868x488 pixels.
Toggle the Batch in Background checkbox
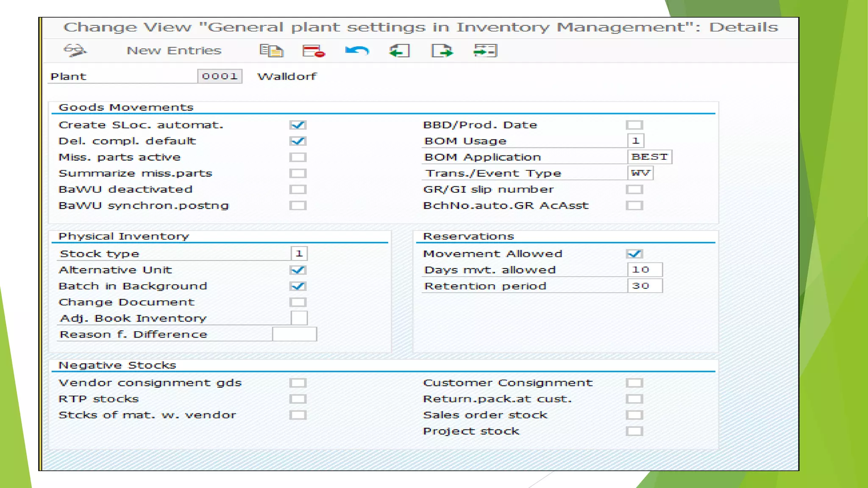coord(298,286)
